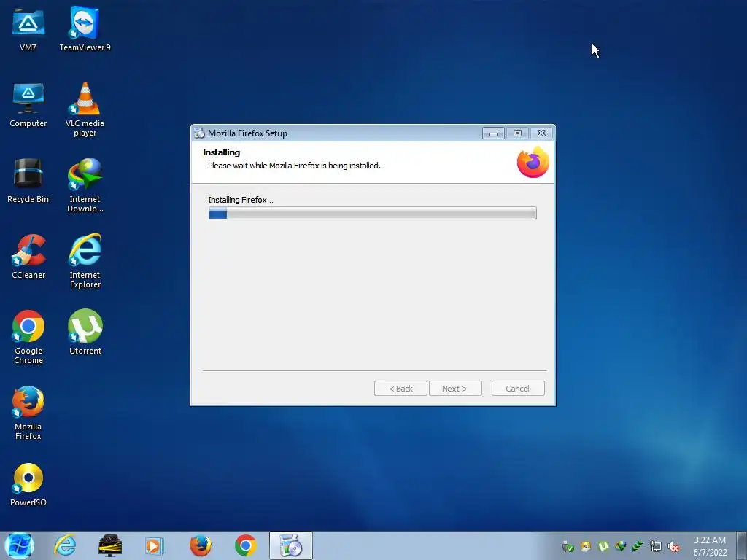This screenshot has width=747, height=560.
Task: Select the Mozilla Firefox desktop shortcut
Action: tap(28, 413)
